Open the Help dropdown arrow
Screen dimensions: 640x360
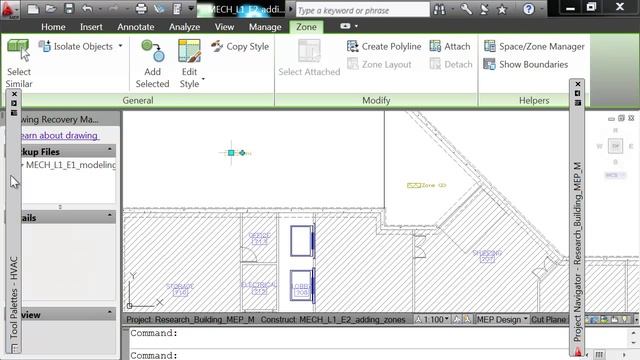[x=542, y=9]
